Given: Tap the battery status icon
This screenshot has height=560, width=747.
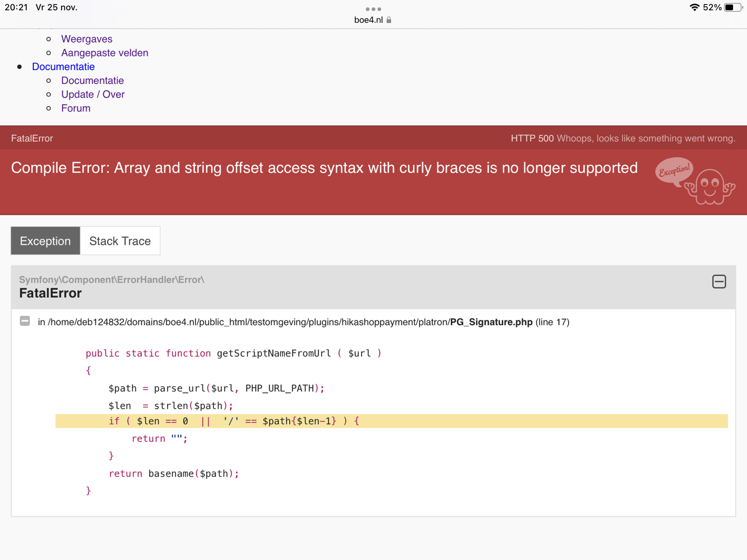Looking at the screenshot, I should 732,7.
